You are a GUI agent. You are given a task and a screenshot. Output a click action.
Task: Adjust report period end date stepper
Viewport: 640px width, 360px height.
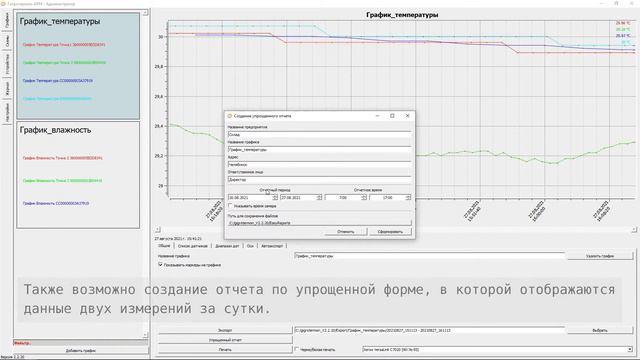tap(319, 198)
